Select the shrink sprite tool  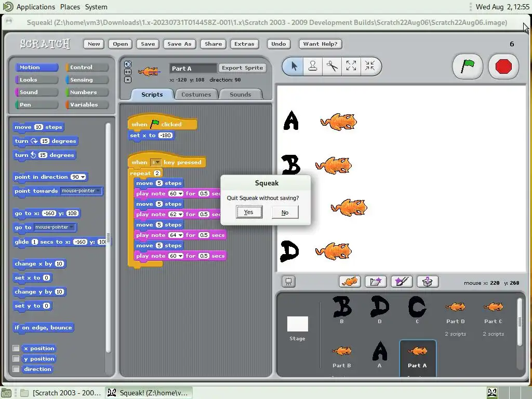[370, 66]
